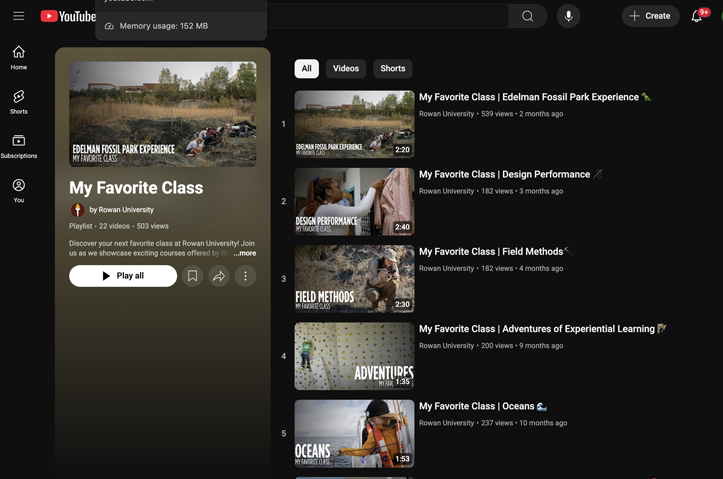Open the notifications bell
The width and height of the screenshot is (723, 479).
coord(697,16)
